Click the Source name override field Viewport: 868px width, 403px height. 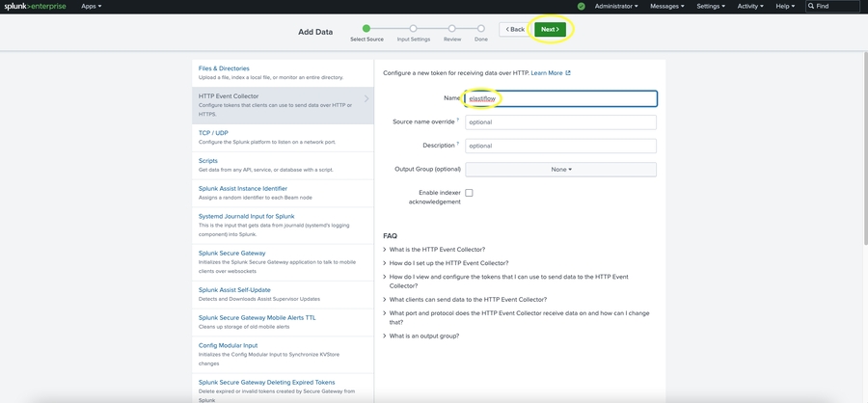[x=560, y=122]
